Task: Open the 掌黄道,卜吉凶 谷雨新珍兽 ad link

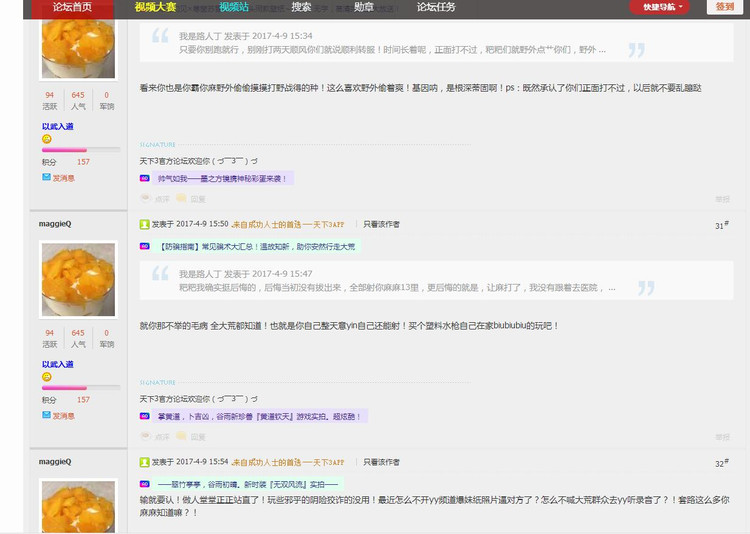Action: coord(259,416)
